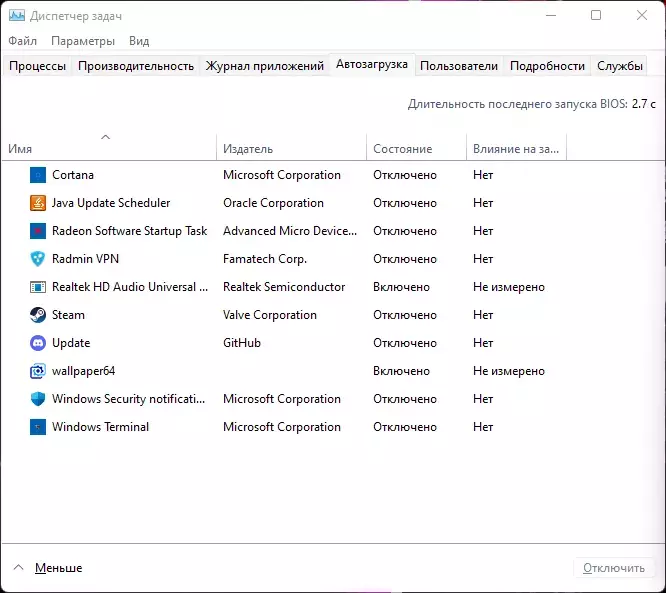Click Famatech Corp. publisher cell

click(x=265, y=259)
